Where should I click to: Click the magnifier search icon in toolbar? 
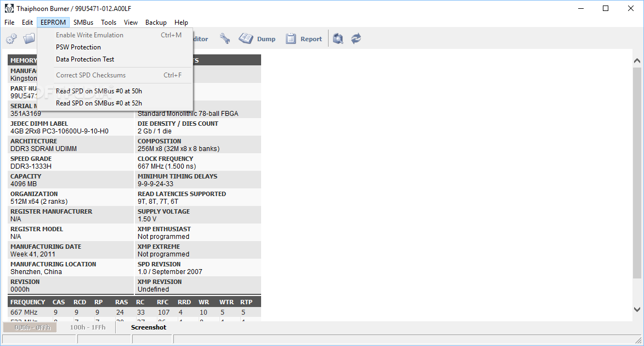(x=338, y=38)
